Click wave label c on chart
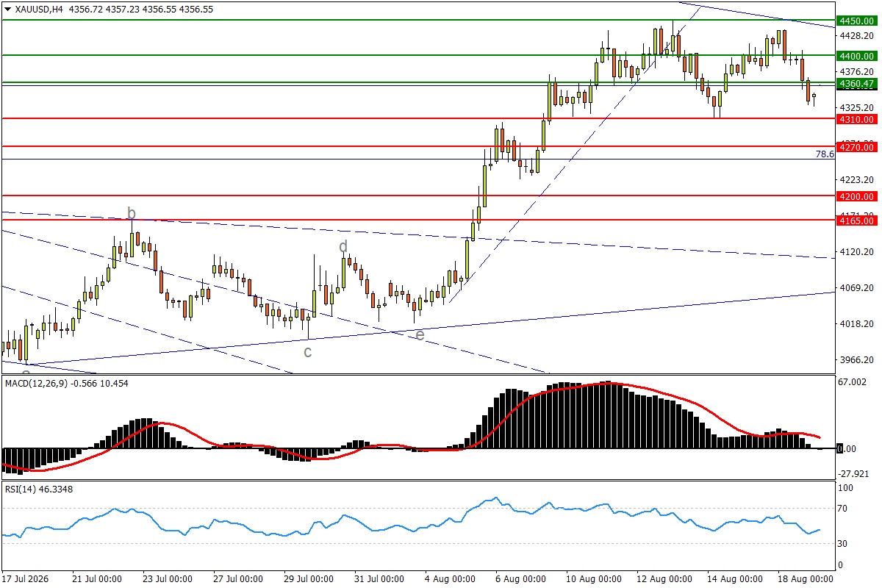882x588 pixels. coord(308,352)
